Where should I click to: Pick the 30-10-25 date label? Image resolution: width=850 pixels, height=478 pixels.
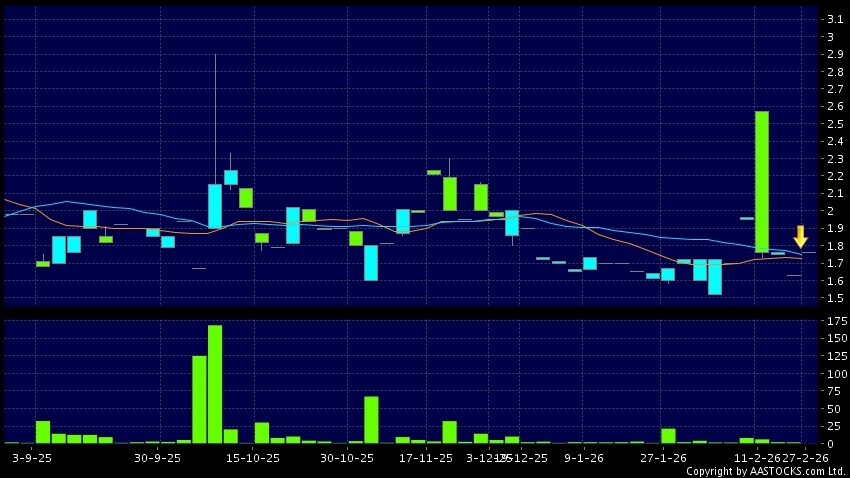pos(346,458)
